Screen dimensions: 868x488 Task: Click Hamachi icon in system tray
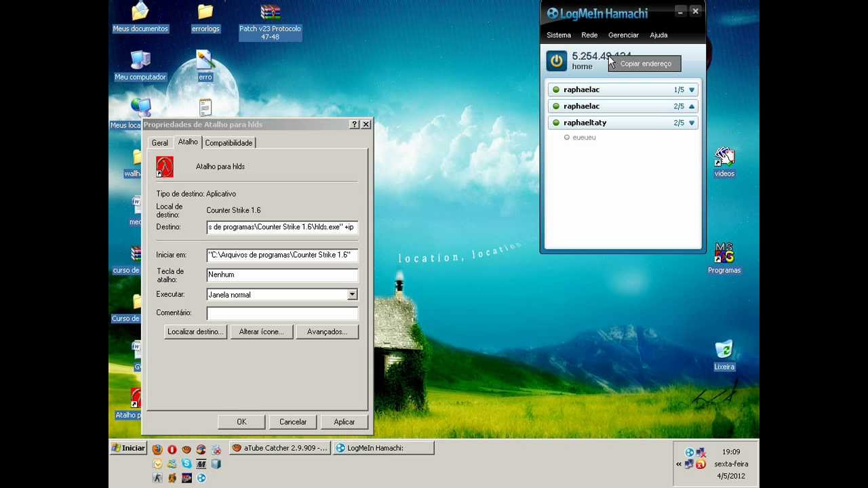pos(690,452)
